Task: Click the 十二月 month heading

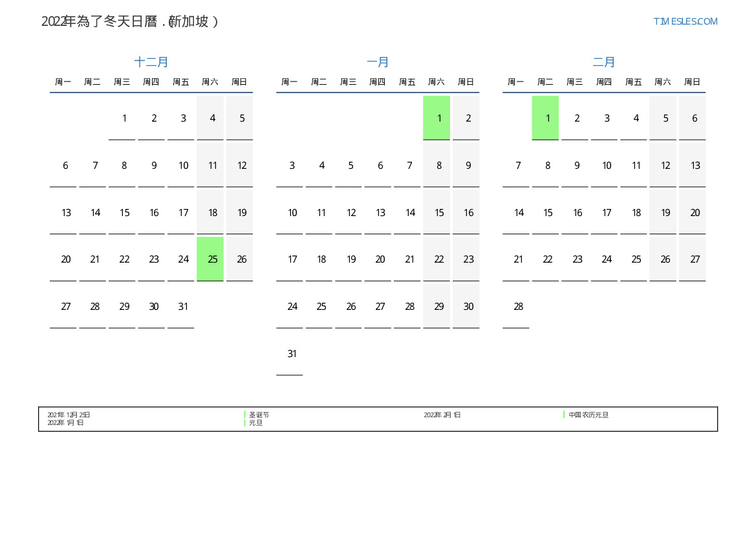Action: click(x=151, y=62)
